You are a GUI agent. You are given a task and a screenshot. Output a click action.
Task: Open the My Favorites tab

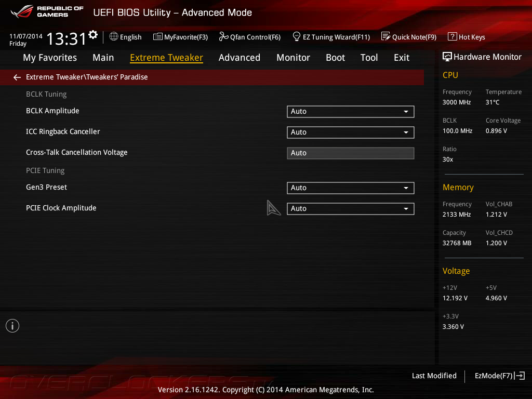pyautogui.click(x=50, y=58)
